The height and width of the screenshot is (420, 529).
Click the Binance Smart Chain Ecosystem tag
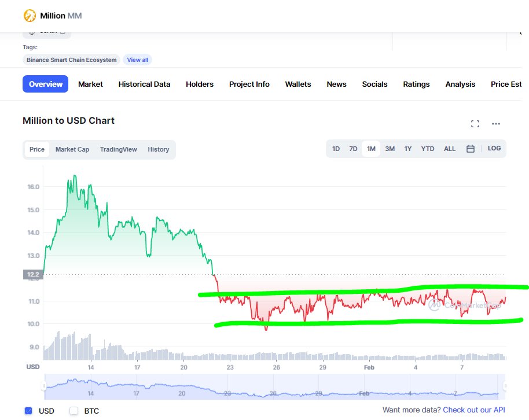pos(72,60)
